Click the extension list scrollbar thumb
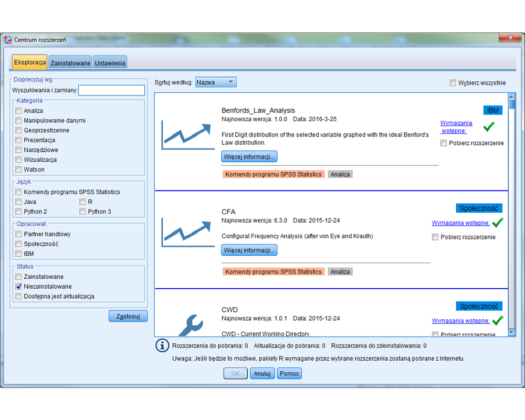The height and width of the screenshot is (420, 525). (x=511, y=104)
